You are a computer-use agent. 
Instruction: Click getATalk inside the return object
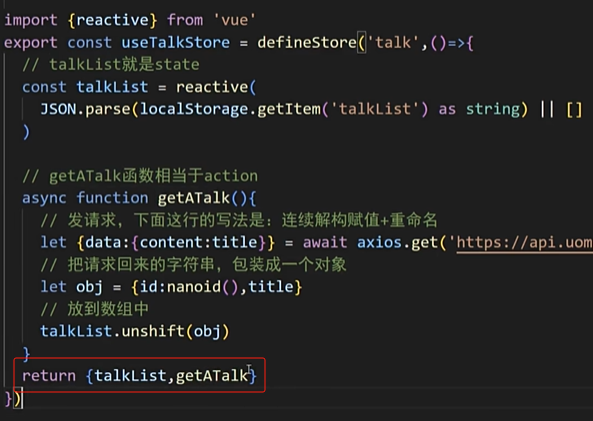coord(212,376)
